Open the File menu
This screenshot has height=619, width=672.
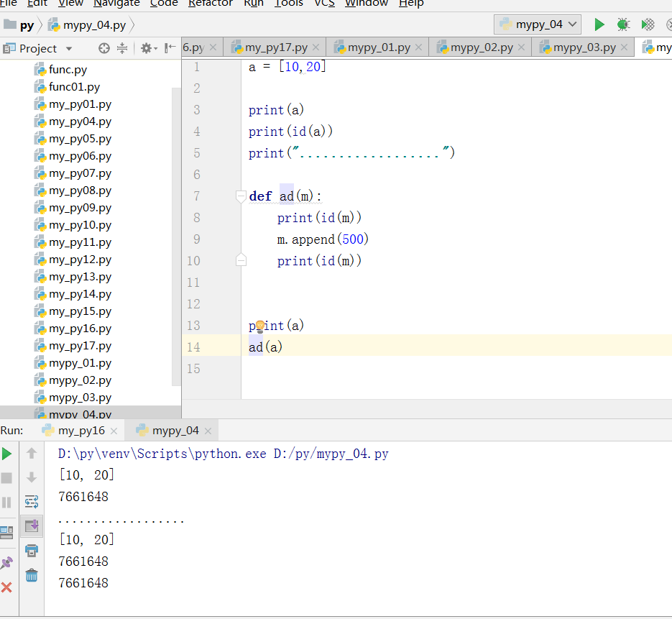[x=8, y=3]
